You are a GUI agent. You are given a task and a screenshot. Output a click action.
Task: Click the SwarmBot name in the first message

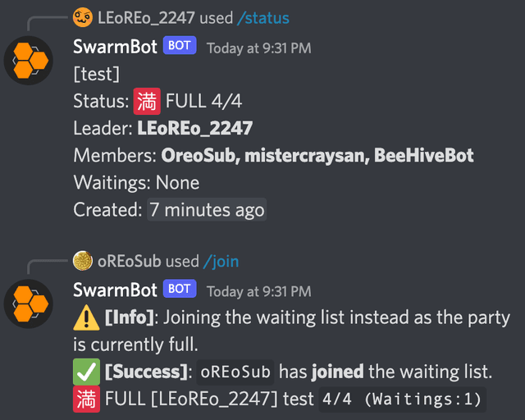coord(114,47)
